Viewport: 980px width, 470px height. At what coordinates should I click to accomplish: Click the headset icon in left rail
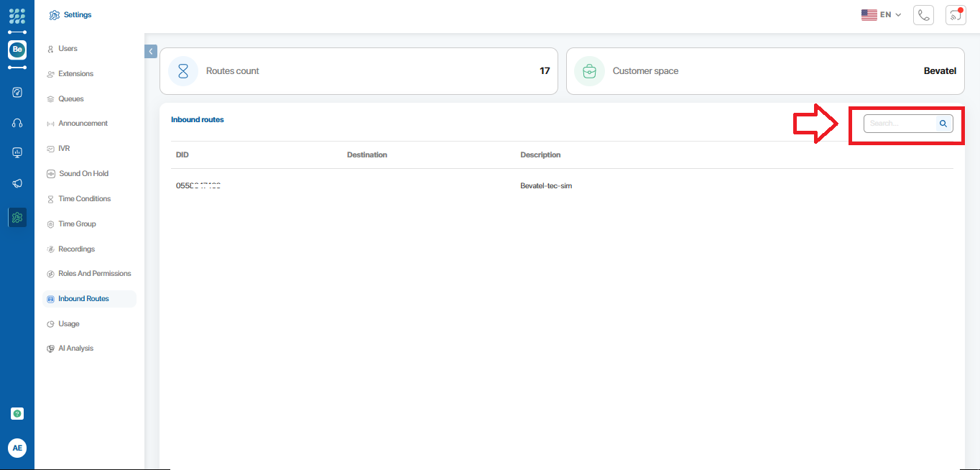(17, 123)
